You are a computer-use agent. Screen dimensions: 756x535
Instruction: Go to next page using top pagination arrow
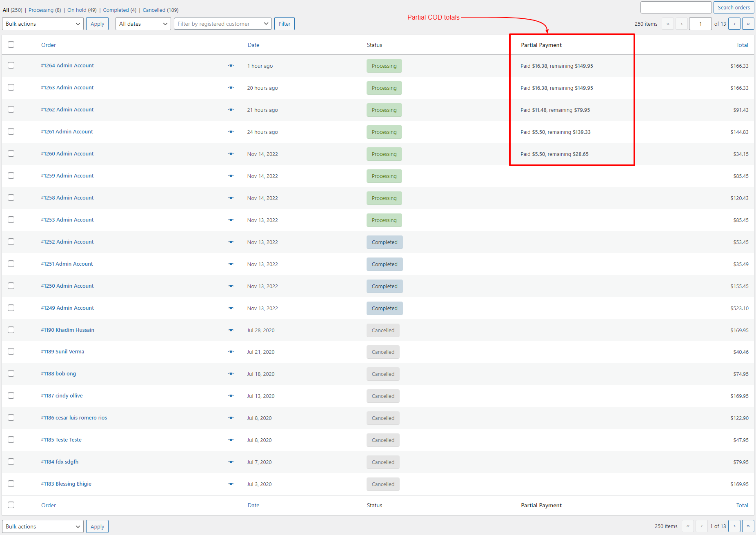pos(734,24)
